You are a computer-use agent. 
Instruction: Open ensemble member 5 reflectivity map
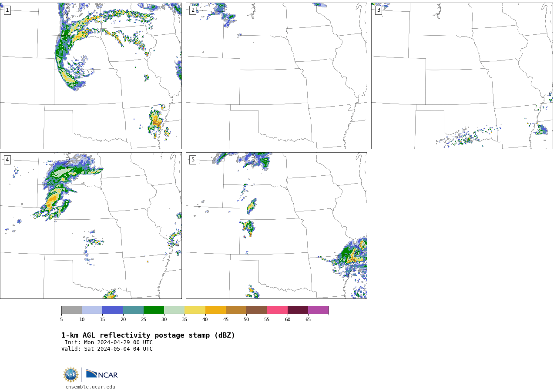tap(276, 225)
